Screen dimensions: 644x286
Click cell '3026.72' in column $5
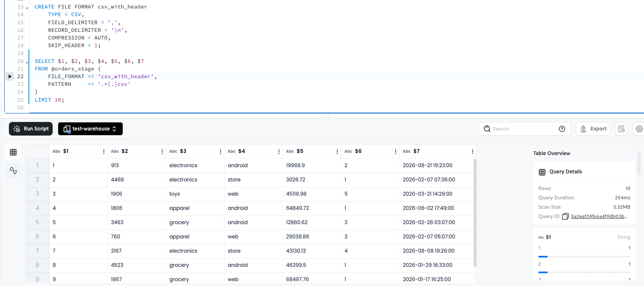tap(312, 180)
